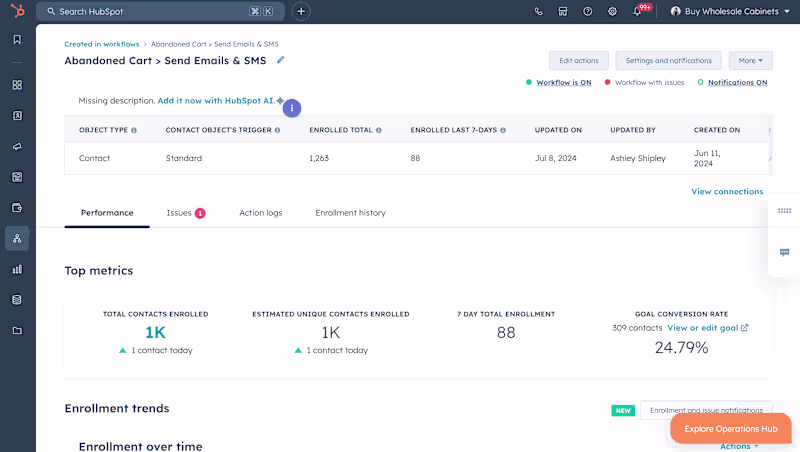Open the notifications bell icon
This screenshot has height=452, width=800.
[x=637, y=12]
